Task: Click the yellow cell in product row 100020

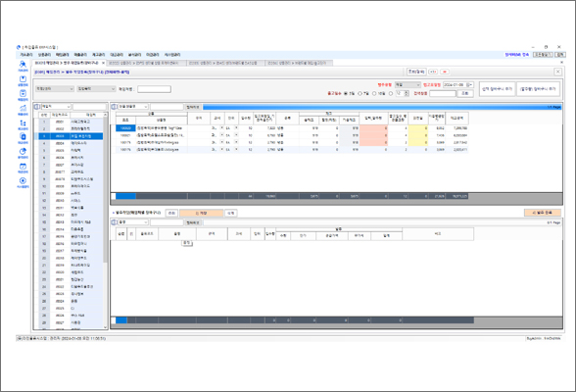Action: (x=418, y=128)
